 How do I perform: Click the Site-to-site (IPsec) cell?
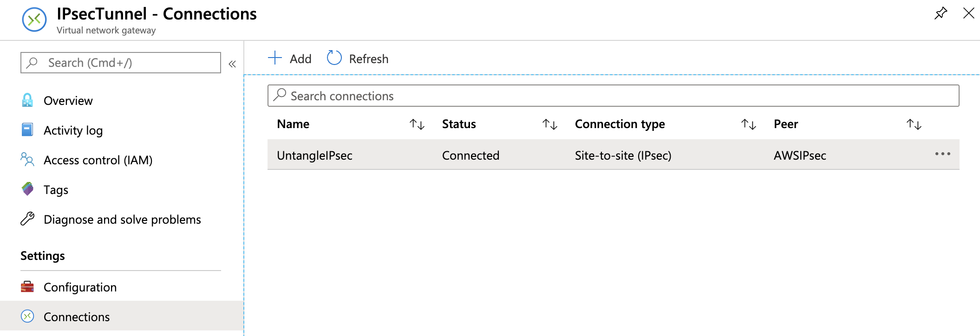(x=623, y=155)
